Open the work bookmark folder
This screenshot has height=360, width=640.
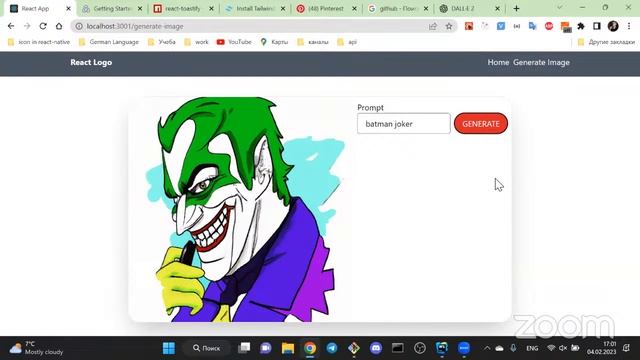pos(196,42)
